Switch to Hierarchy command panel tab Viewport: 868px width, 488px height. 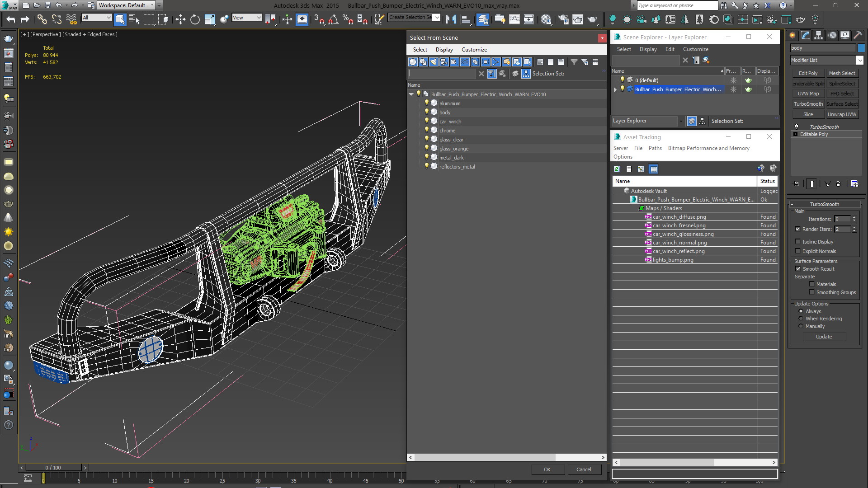click(x=818, y=35)
